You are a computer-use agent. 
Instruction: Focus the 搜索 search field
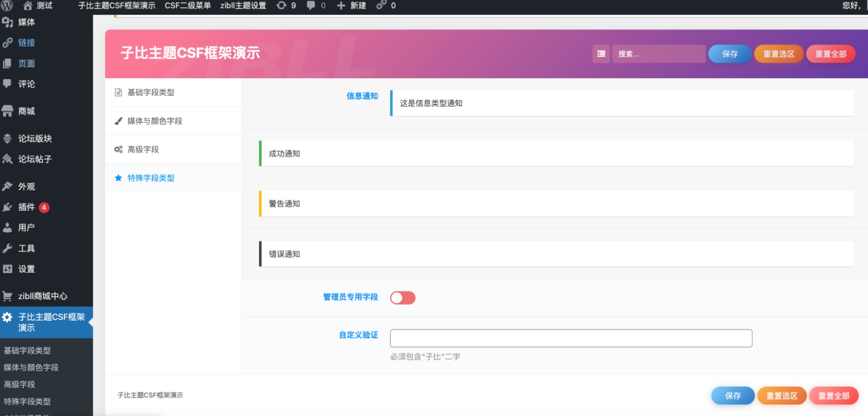click(x=659, y=54)
